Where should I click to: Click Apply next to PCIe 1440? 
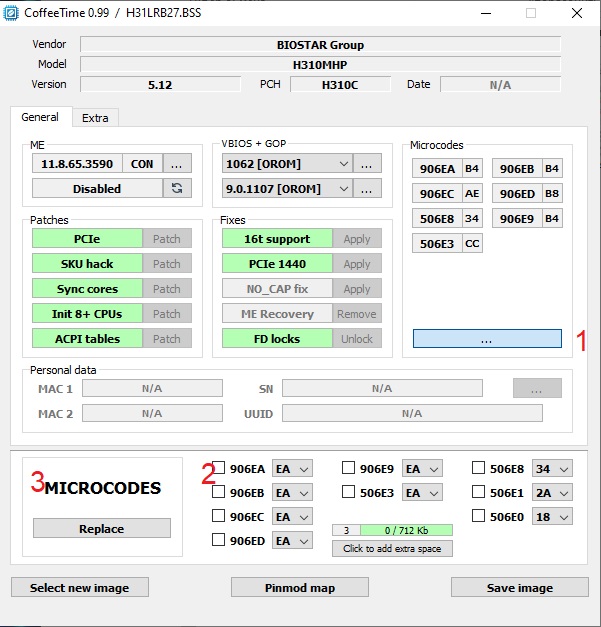pyautogui.click(x=357, y=264)
